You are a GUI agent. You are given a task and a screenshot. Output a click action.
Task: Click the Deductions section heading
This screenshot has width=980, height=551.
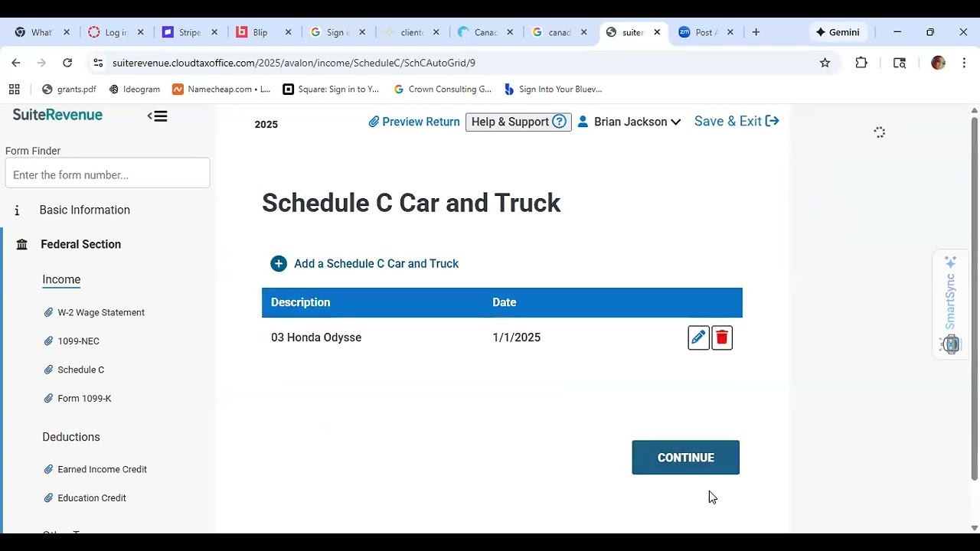(x=71, y=437)
